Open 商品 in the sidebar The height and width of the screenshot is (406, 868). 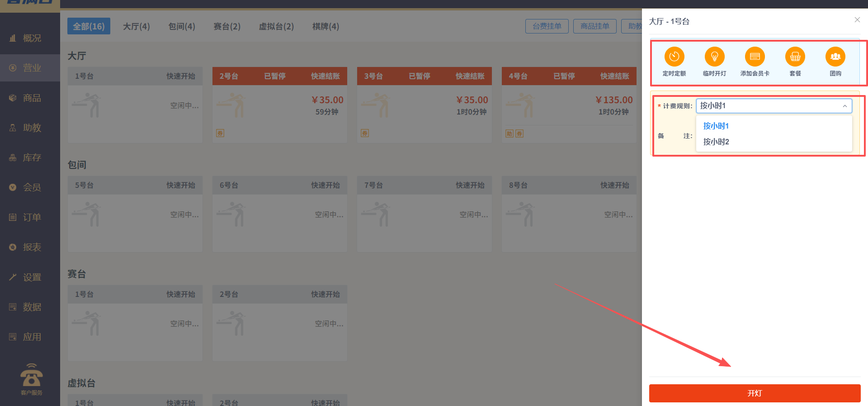click(x=31, y=98)
